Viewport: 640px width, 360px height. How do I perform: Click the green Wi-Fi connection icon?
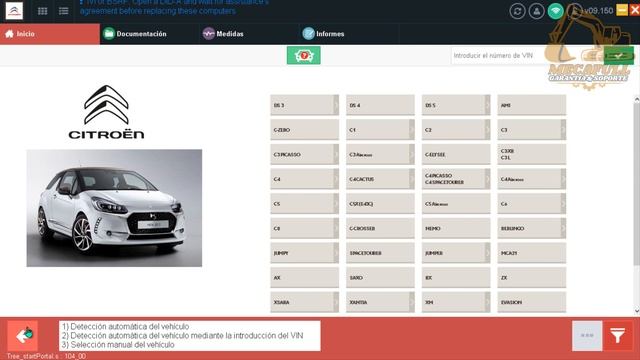tap(556, 11)
